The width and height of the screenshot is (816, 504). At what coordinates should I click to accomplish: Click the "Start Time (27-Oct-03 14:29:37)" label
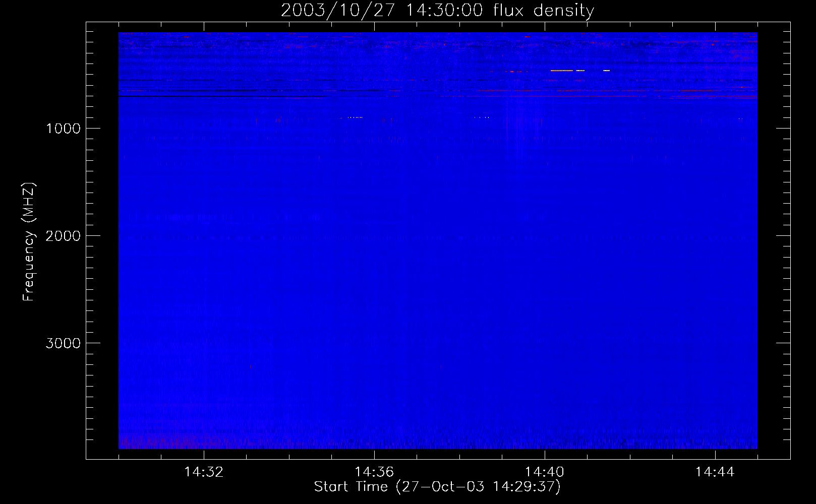pos(437,486)
